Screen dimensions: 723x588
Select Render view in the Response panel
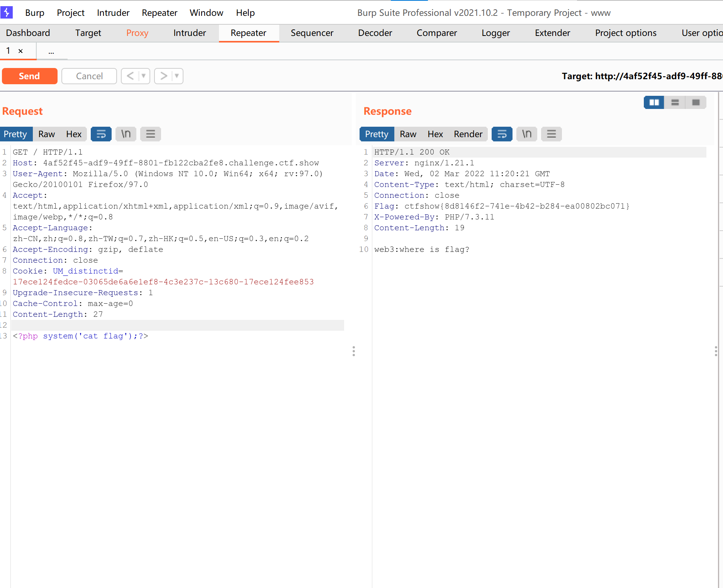point(468,134)
